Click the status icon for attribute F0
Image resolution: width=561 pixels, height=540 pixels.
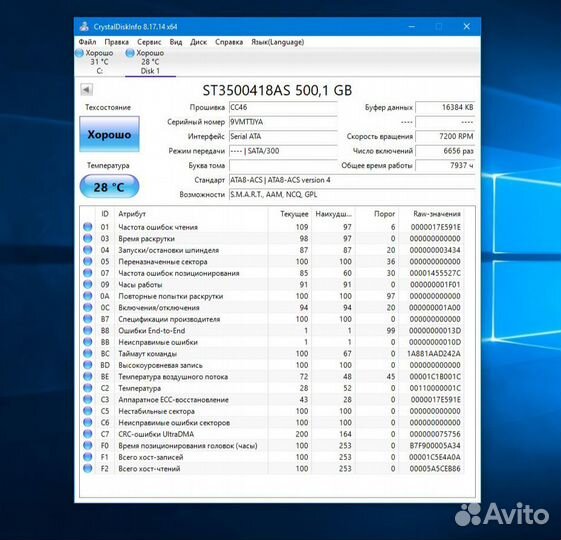coord(88,446)
